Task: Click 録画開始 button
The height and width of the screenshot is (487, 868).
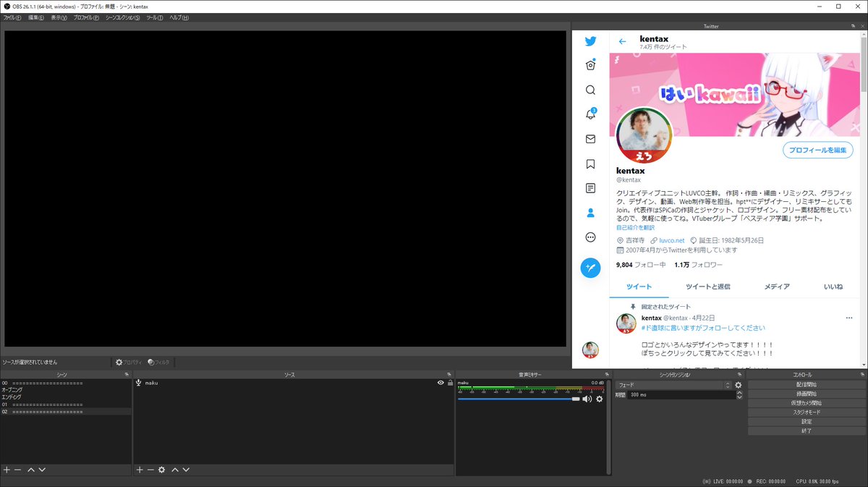Action: (807, 394)
